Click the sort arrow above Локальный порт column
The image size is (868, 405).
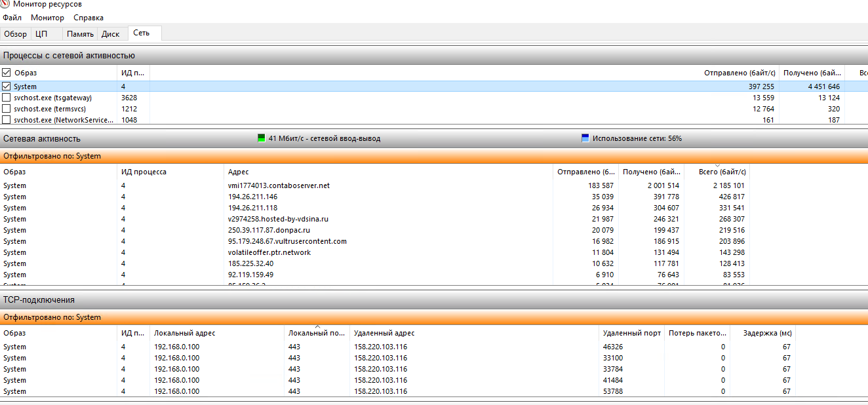[317, 326]
